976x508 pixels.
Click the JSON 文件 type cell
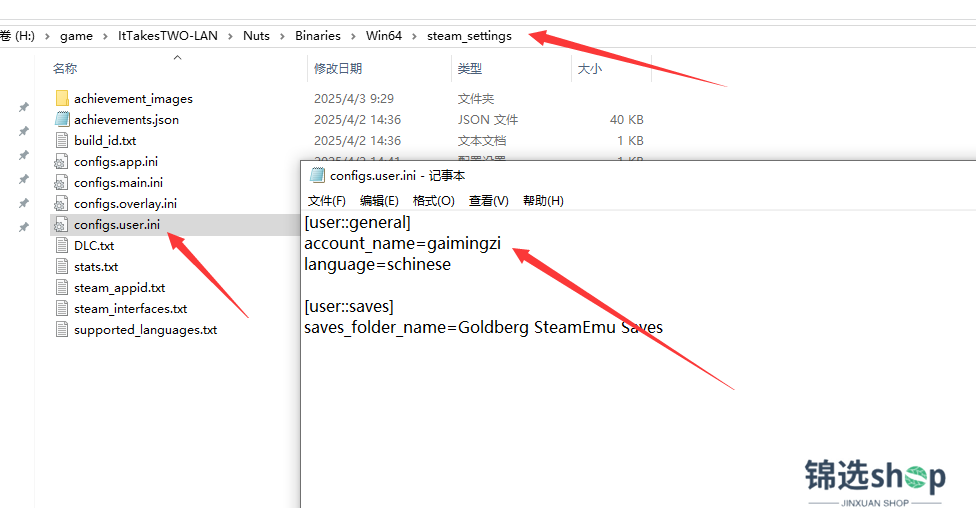pyautogui.click(x=488, y=120)
